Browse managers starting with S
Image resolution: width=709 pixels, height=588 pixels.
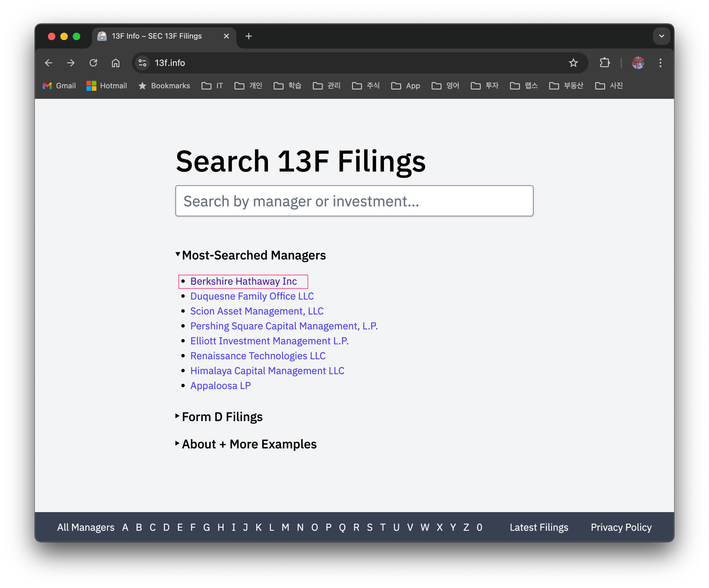pos(370,527)
